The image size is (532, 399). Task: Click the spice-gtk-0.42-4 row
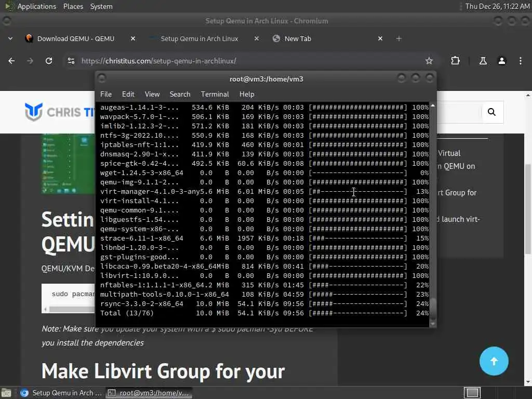[264, 164]
